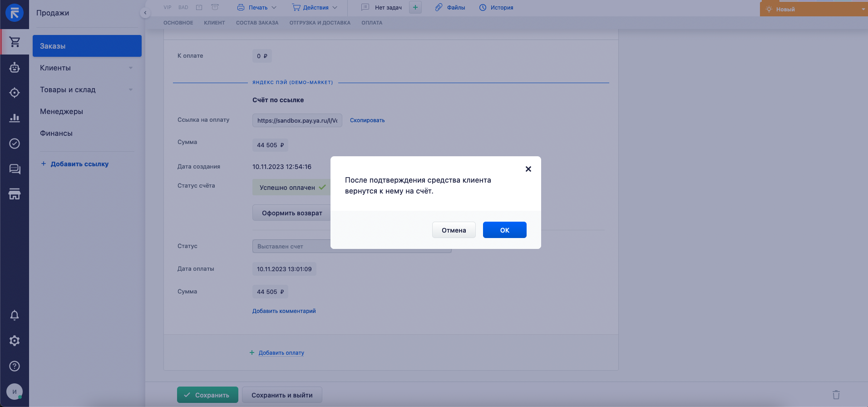
Task: Go to the Основное tab
Action: pyautogui.click(x=178, y=23)
